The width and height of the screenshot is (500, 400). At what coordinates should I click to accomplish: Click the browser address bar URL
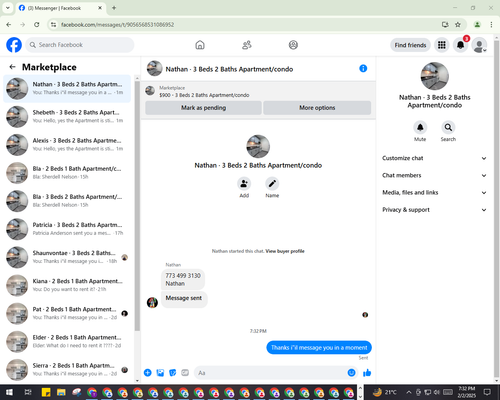(x=117, y=25)
